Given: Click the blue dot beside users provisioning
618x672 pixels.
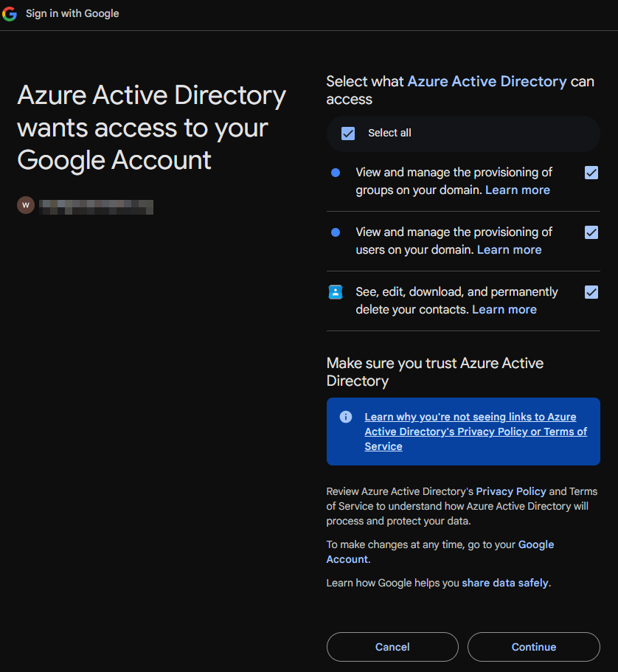Looking at the screenshot, I should pyautogui.click(x=336, y=232).
